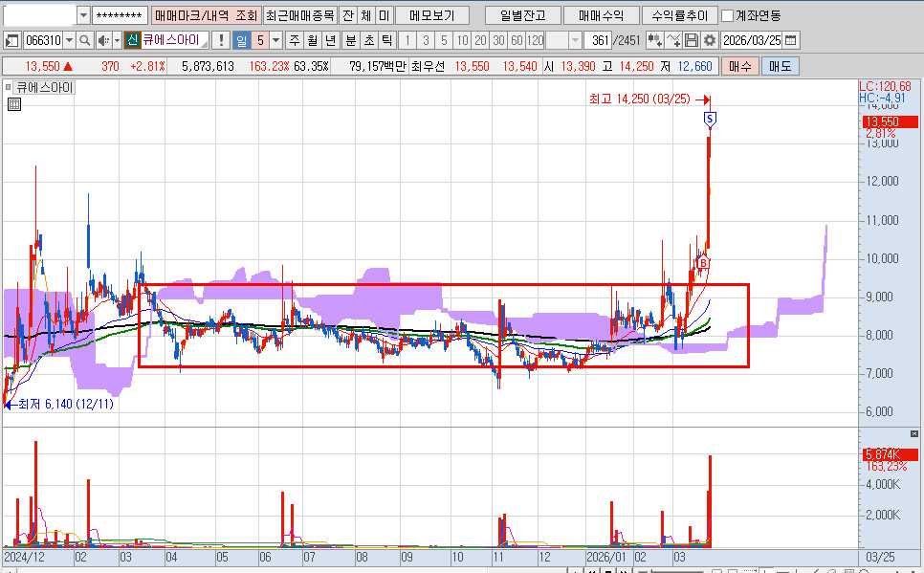The height and width of the screenshot is (573, 924).
Task: Expand the account selector dropdown
Action: [82, 15]
